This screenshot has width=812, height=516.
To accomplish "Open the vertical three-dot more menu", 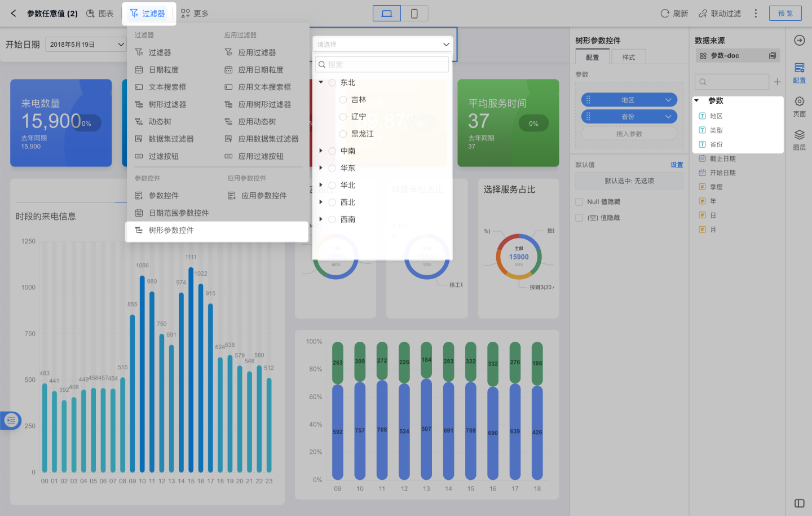I will coord(756,14).
